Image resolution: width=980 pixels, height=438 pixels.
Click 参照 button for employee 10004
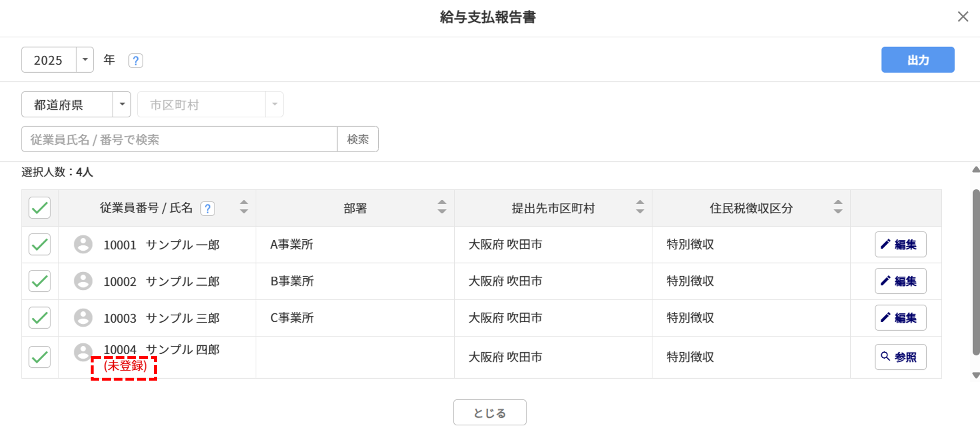900,357
